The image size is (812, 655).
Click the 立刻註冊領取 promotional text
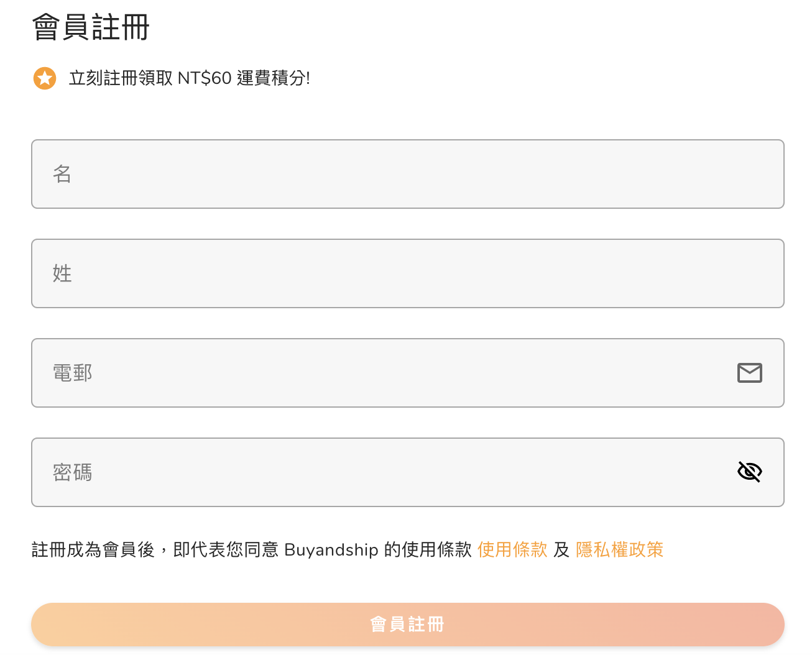121,78
